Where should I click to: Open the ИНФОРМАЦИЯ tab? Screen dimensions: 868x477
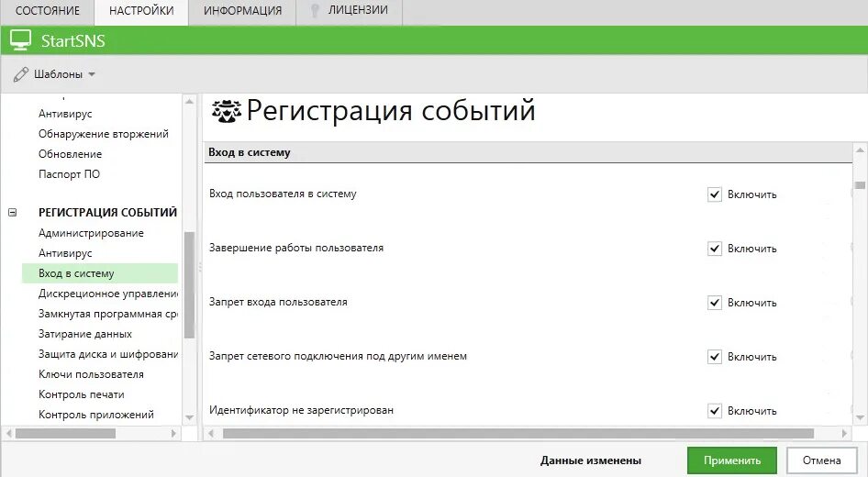pyautogui.click(x=242, y=11)
